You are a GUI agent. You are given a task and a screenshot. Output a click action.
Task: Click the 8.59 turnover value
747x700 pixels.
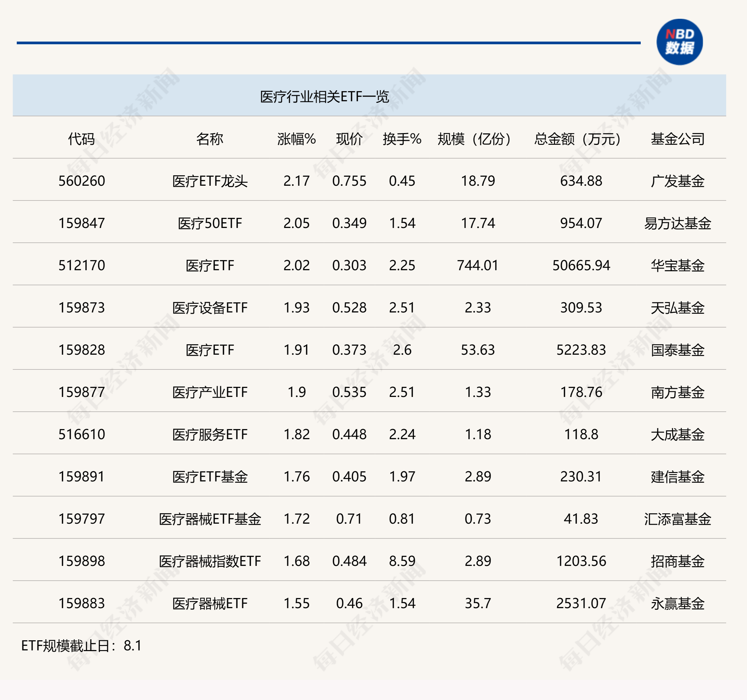(x=402, y=561)
